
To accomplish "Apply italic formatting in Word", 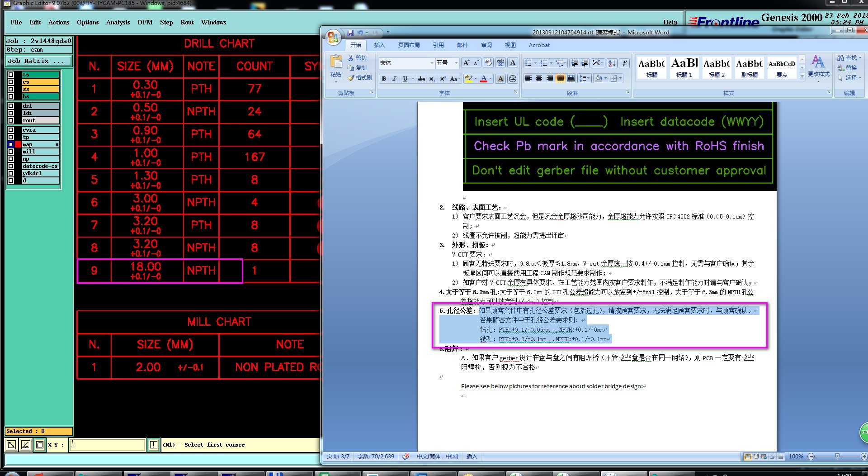I will [394, 79].
